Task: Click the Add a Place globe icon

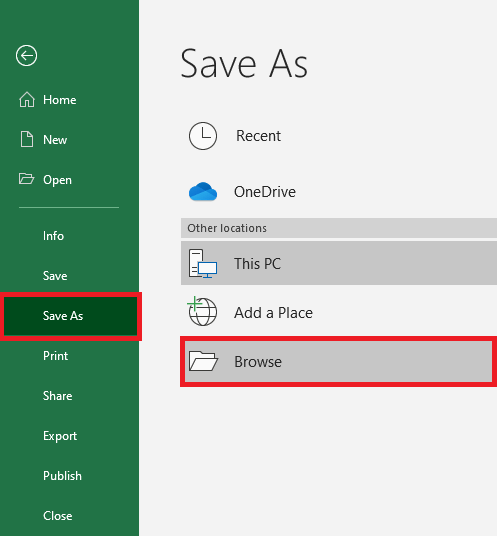Action: (202, 311)
